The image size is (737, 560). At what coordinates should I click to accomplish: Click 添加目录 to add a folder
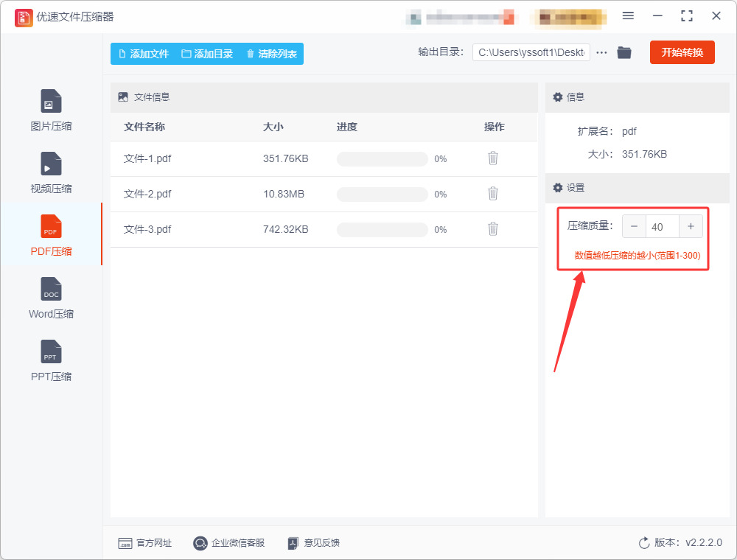pyautogui.click(x=207, y=54)
